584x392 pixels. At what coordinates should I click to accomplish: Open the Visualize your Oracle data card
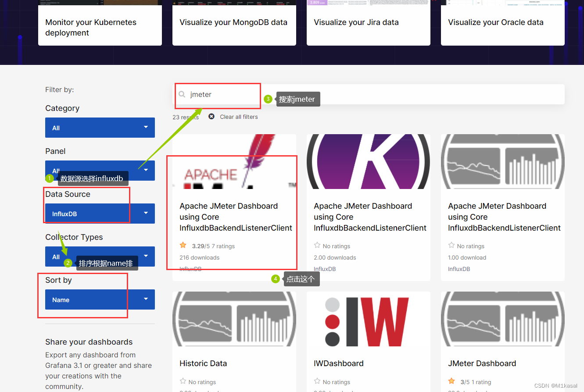(x=503, y=22)
